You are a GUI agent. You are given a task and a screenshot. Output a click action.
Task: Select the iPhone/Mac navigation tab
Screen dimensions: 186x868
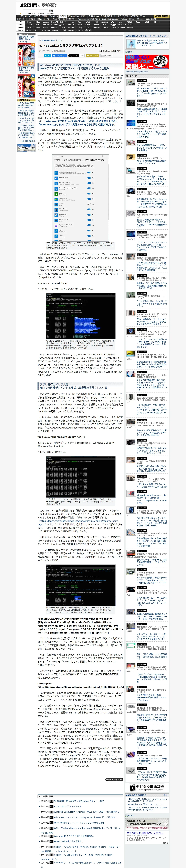(x=74, y=16)
